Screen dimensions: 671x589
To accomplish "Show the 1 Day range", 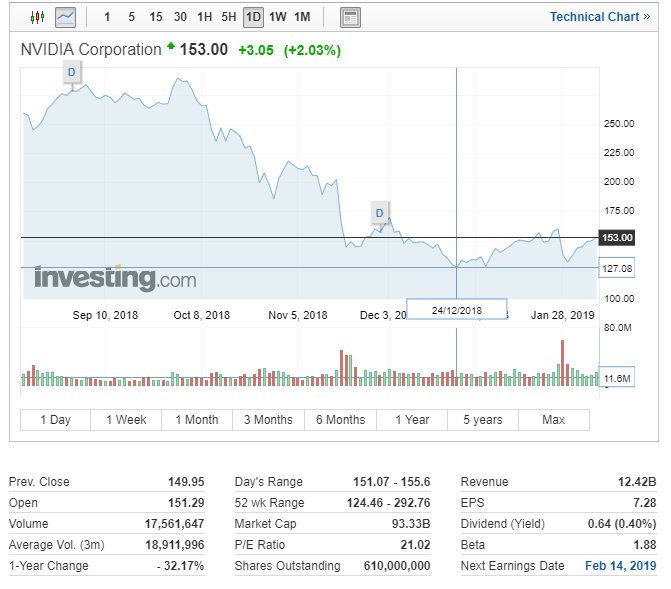I will (56, 420).
